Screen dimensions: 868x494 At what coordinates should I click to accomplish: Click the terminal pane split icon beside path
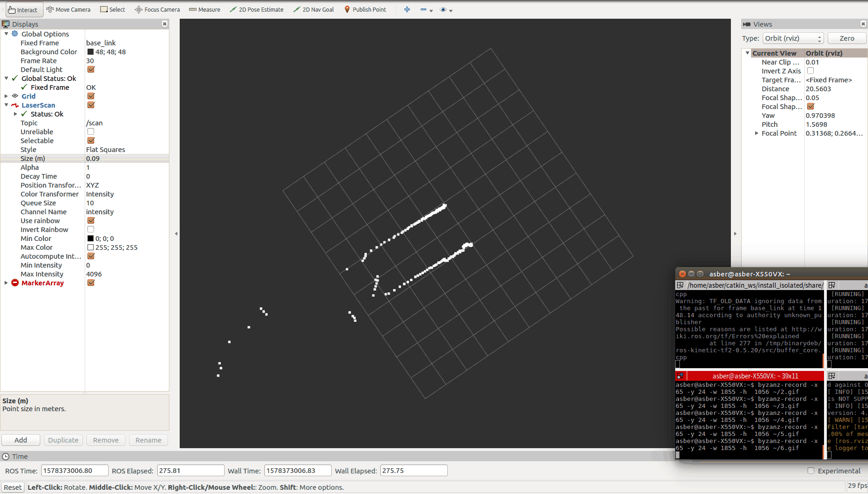(680, 285)
